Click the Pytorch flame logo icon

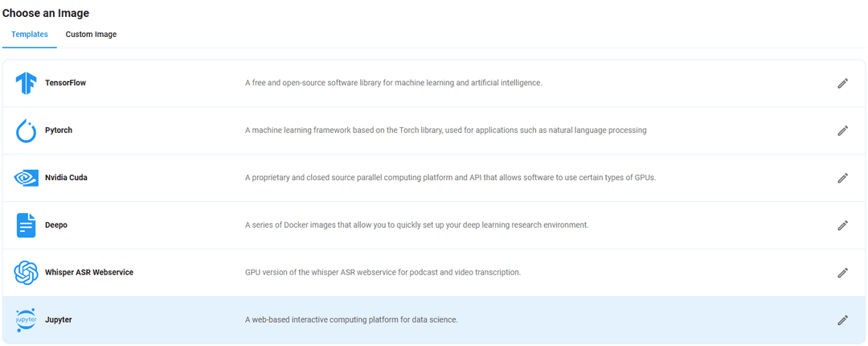[26, 130]
